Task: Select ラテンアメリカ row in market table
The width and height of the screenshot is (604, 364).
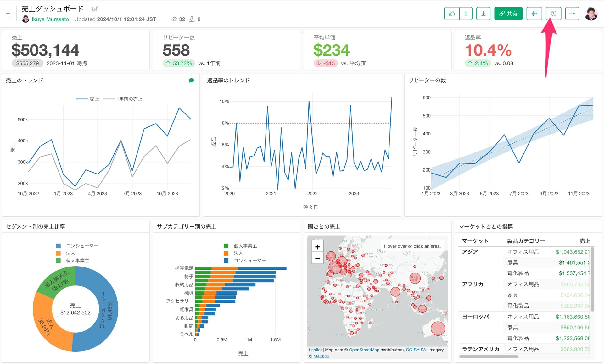Action: 481,349
